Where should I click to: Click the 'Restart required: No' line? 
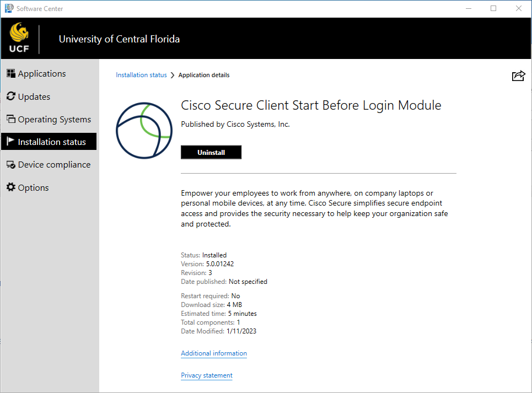point(211,295)
